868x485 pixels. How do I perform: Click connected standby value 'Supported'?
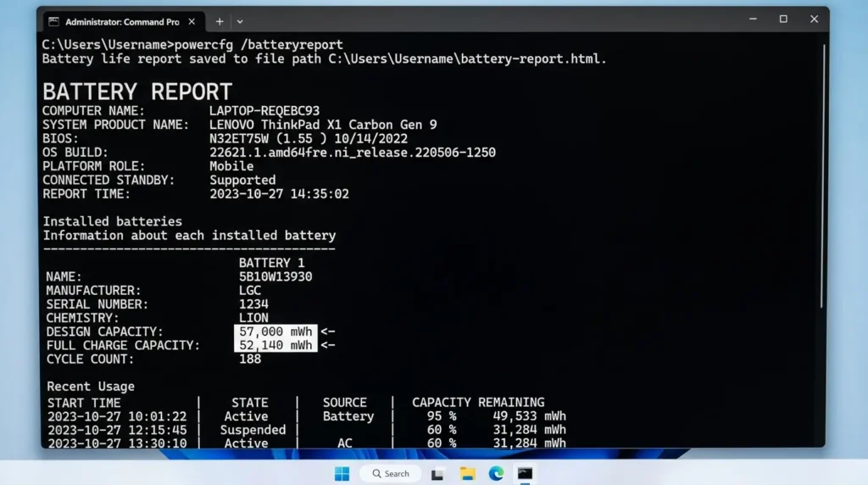click(x=242, y=180)
